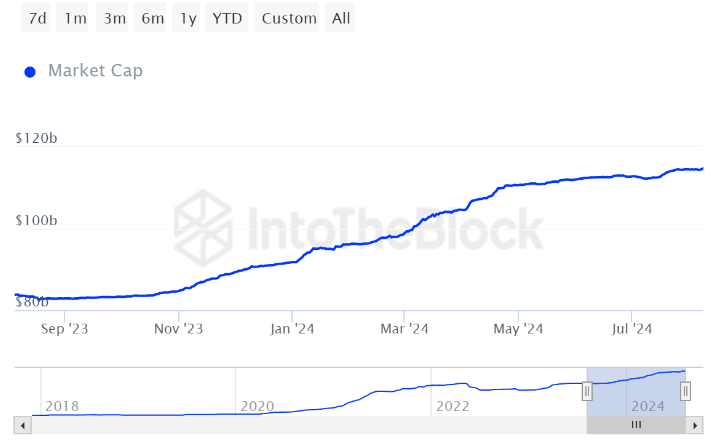The width and height of the screenshot is (711, 440).
Task: Click the navigator's right range handle
Action: click(685, 391)
